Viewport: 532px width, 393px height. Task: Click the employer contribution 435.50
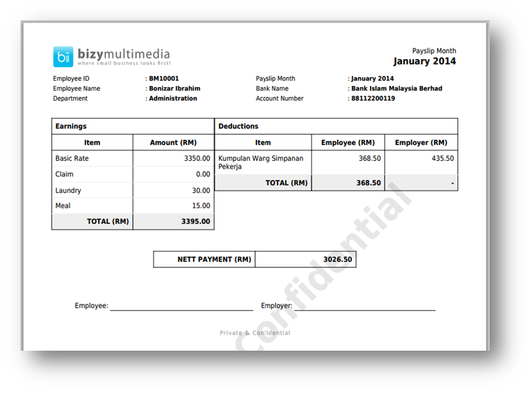click(442, 158)
